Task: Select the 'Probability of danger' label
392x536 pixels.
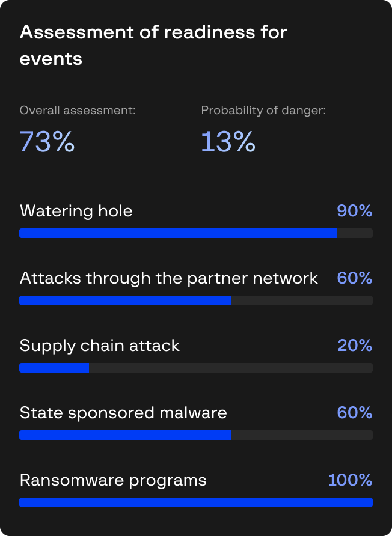Action: (x=263, y=110)
